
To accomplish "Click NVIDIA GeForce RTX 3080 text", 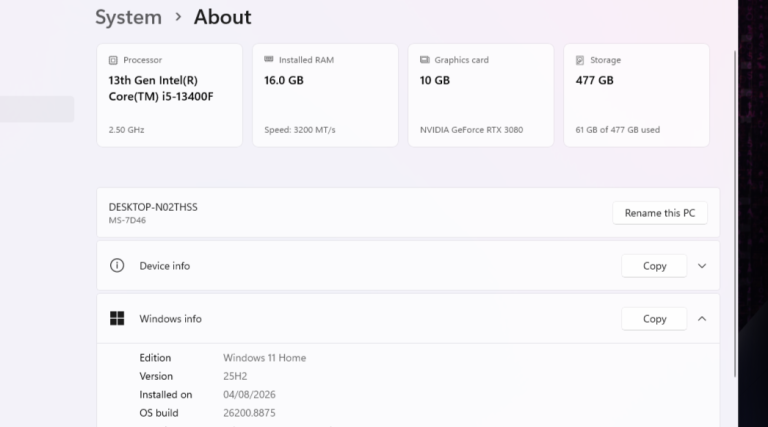I will point(471,130).
